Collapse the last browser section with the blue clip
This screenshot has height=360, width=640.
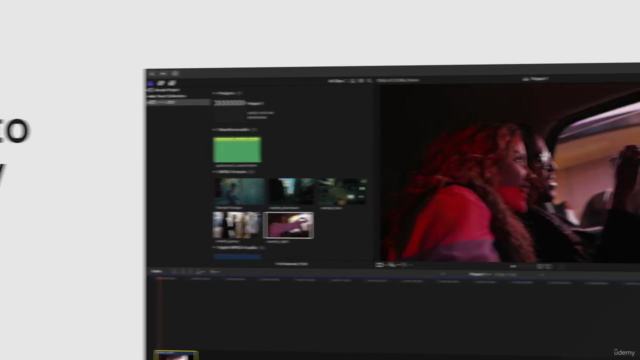214,247
